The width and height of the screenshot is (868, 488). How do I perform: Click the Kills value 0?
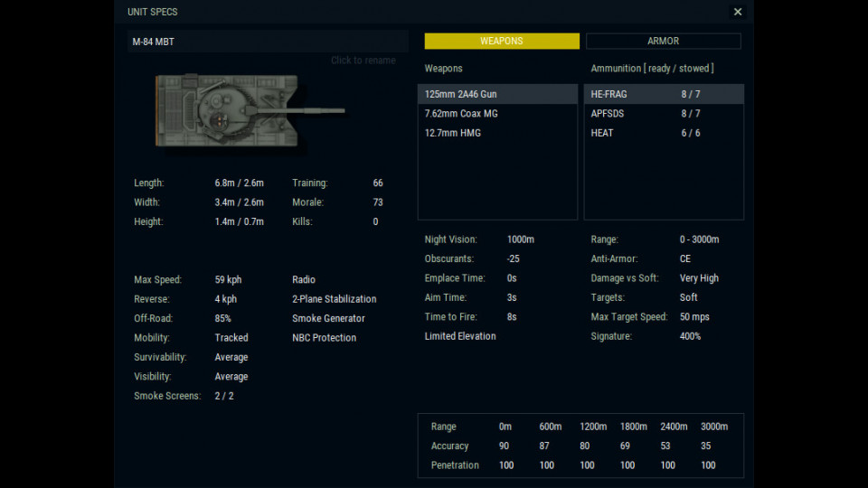(375, 221)
